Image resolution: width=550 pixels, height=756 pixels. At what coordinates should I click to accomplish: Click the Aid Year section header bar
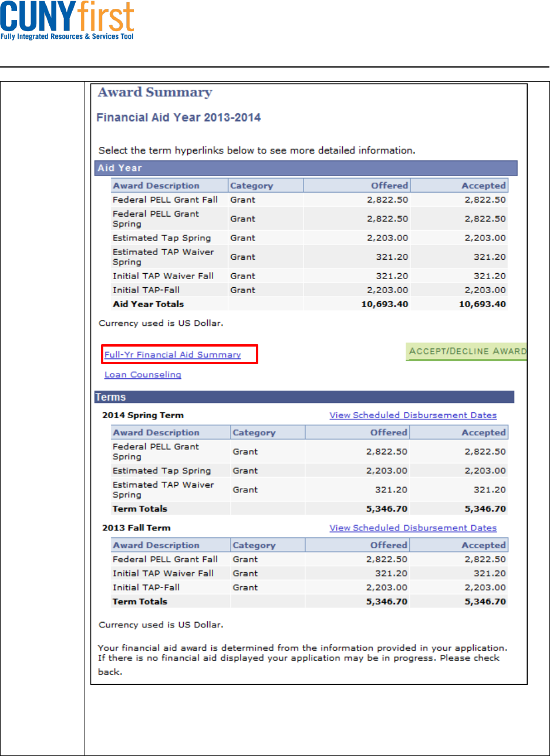click(306, 168)
